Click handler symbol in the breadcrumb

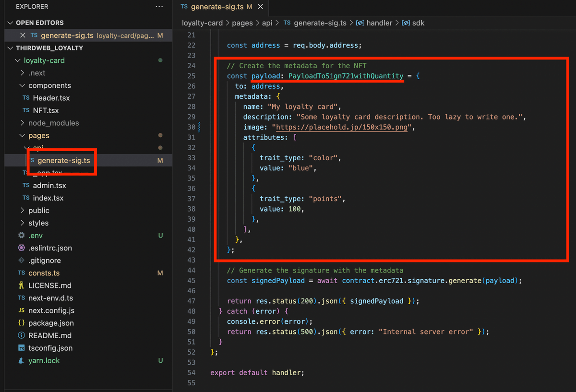pyautogui.click(x=379, y=23)
